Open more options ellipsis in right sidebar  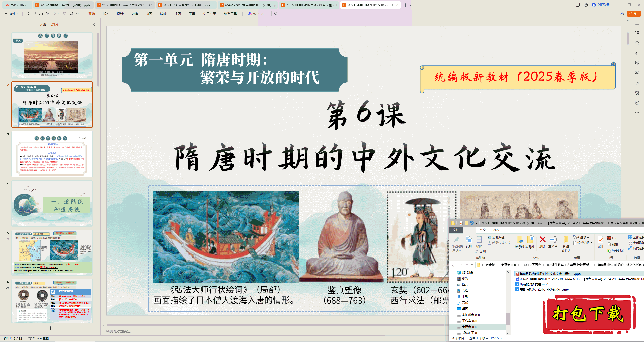coord(637,113)
